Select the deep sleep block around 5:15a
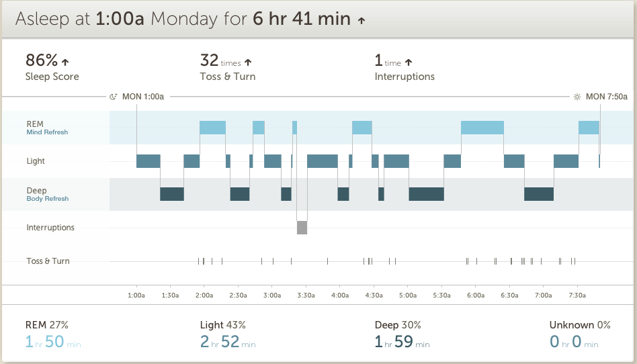This screenshot has height=364, width=637. point(426,194)
